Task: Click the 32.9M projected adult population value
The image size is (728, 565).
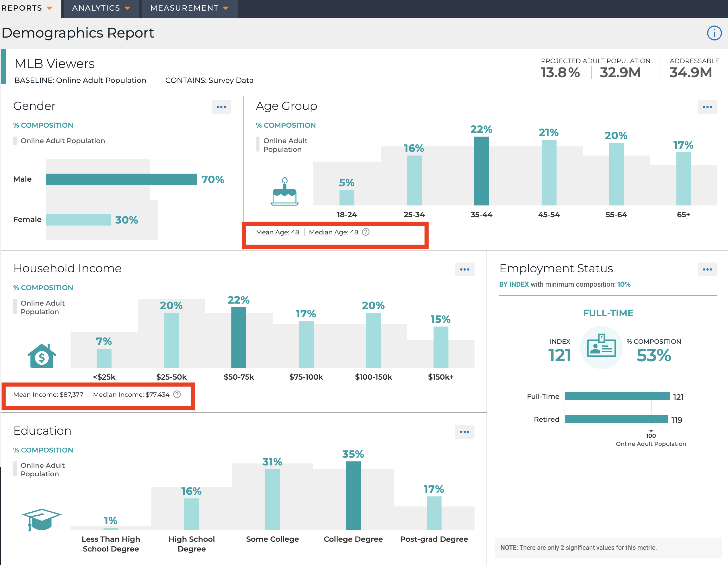Action: [620, 72]
